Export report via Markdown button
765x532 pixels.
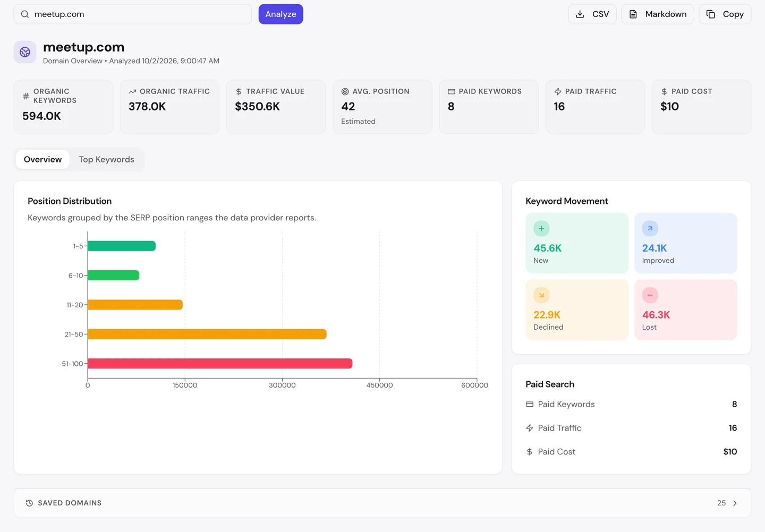pyautogui.click(x=658, y=14)
